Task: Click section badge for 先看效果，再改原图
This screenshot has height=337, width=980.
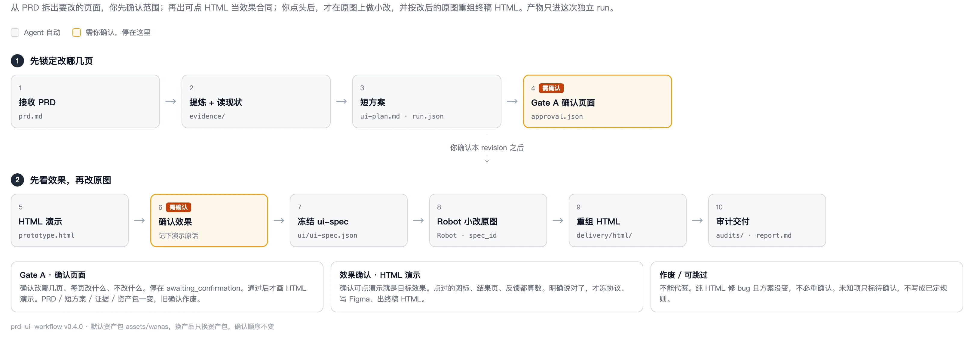Action: 17,180
